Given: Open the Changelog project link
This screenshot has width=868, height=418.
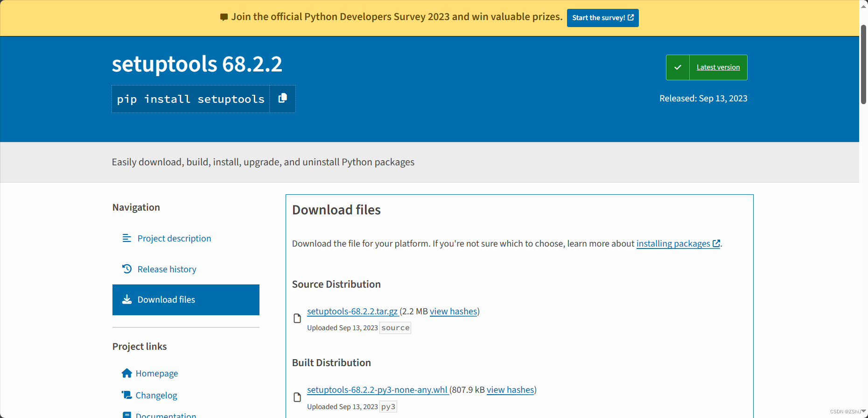Looking at the screenshot, I should coord(156,395).
